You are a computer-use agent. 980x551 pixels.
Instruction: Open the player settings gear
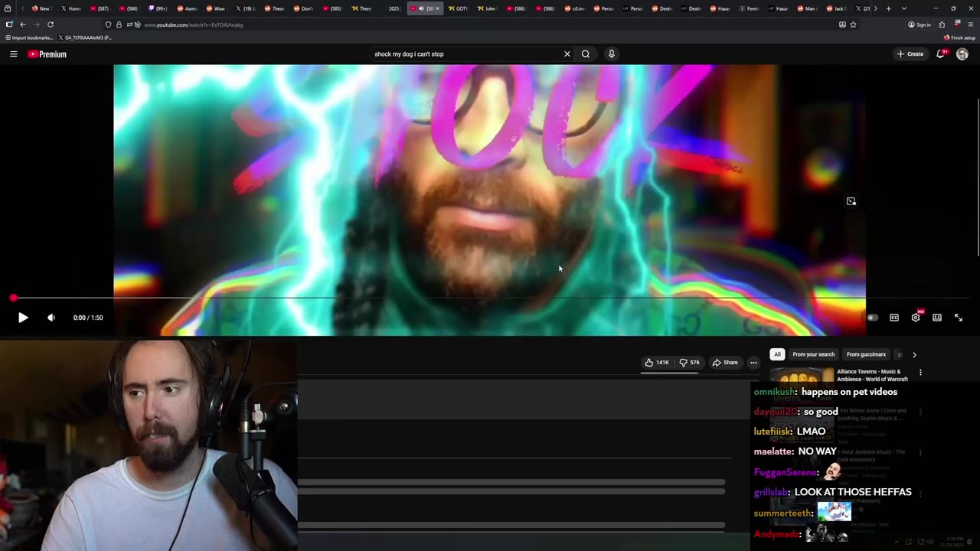[x=916, y=318]
